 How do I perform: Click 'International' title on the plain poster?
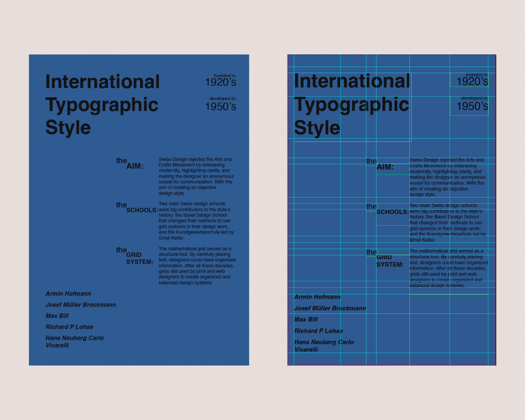[103, 82]
